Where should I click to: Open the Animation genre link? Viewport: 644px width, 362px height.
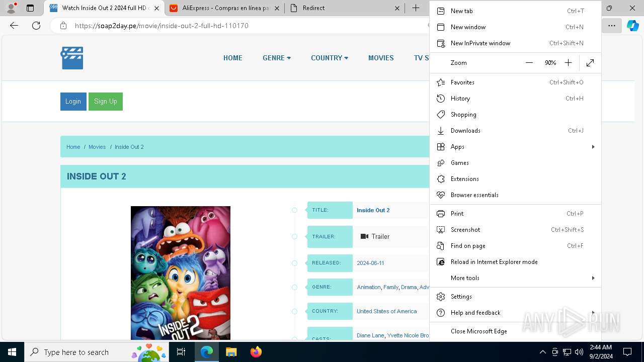(369, 287)
